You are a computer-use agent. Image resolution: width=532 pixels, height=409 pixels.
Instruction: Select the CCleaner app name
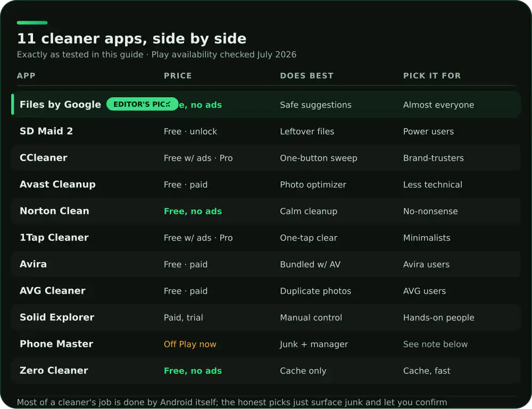pos(44,158)
